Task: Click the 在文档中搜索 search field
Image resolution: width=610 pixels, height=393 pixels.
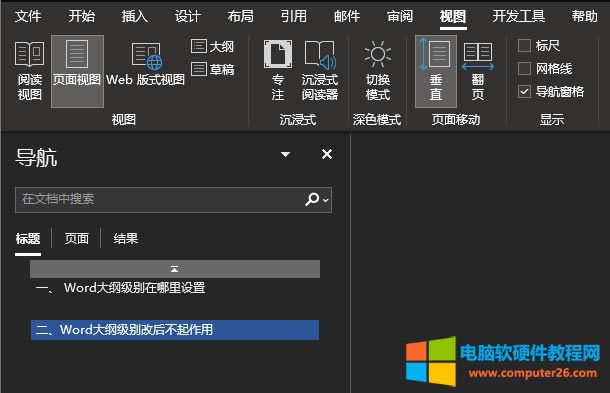Action: coord(160,200)
